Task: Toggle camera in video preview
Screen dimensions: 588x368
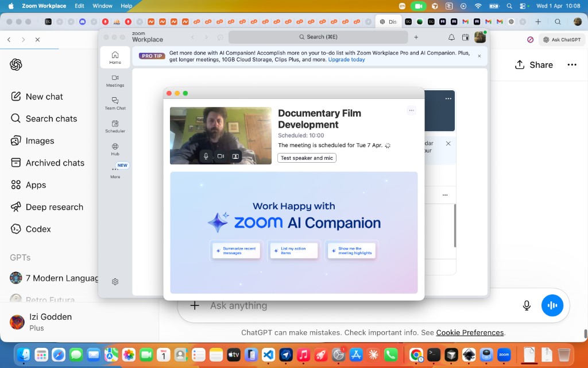Action: [x=220, y=156]
